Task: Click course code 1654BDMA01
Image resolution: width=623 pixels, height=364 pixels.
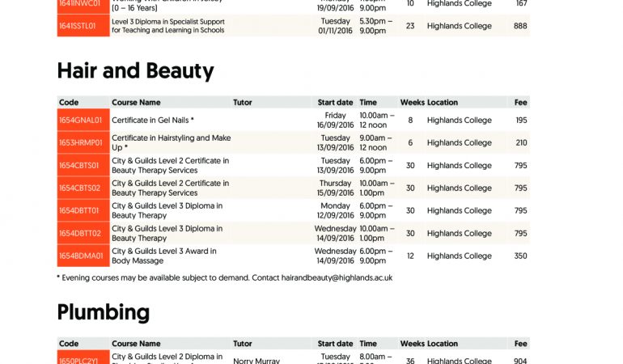Action: [x=81, y=256]
